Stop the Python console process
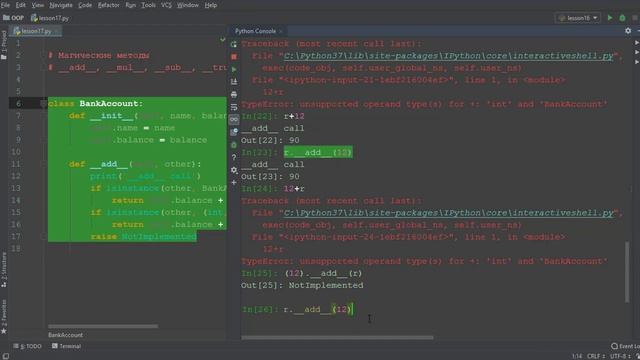This screenshot has height=360, width=640. coord(234,57)
